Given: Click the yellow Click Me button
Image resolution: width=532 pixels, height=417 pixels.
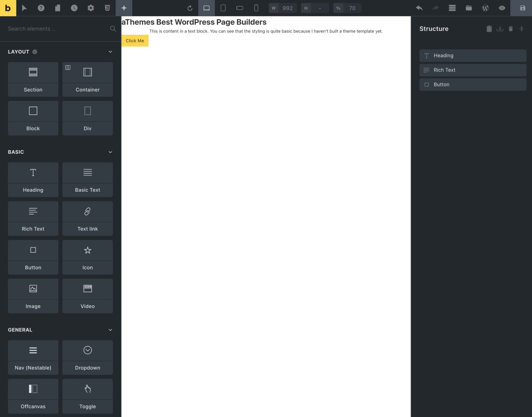Looking at the screenshot, I should click(135, 41).
